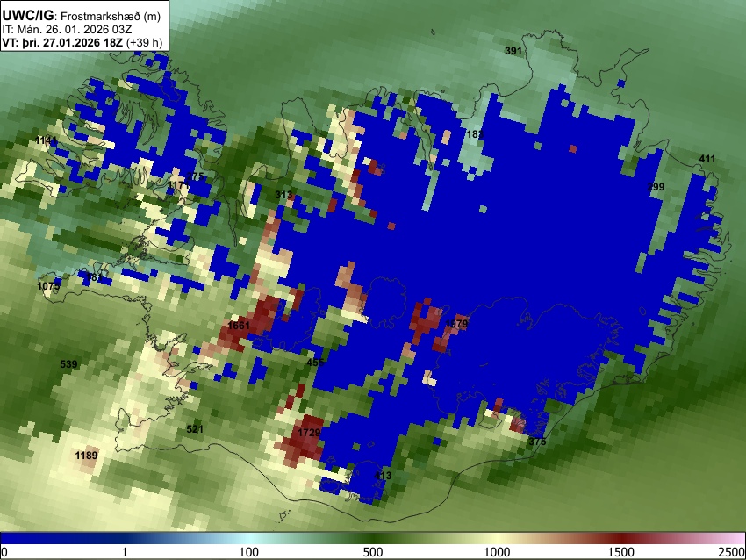
Task: Click the map value 455
Action: point(315,363)
